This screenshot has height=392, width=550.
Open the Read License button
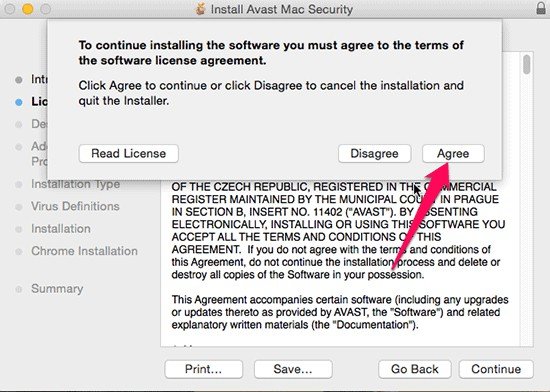tap(129, 154)
